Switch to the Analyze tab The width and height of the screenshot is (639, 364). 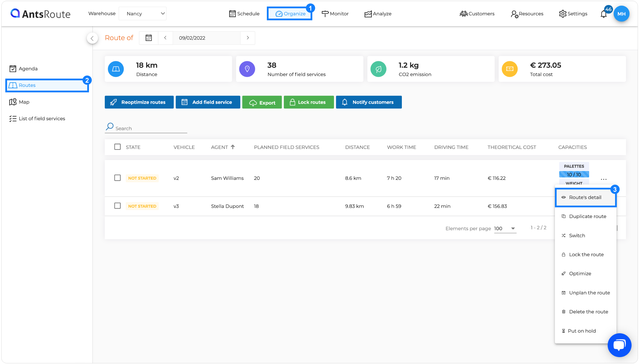click(x=378, y=14)
